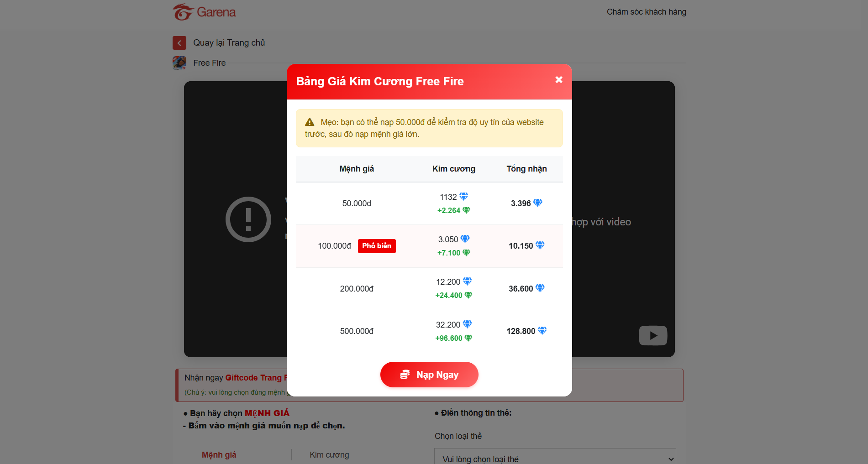Screen dimensions: 868x464
Task: Click the video error exclamation icon
Action: pyautogui.click(x=248, y=219)
